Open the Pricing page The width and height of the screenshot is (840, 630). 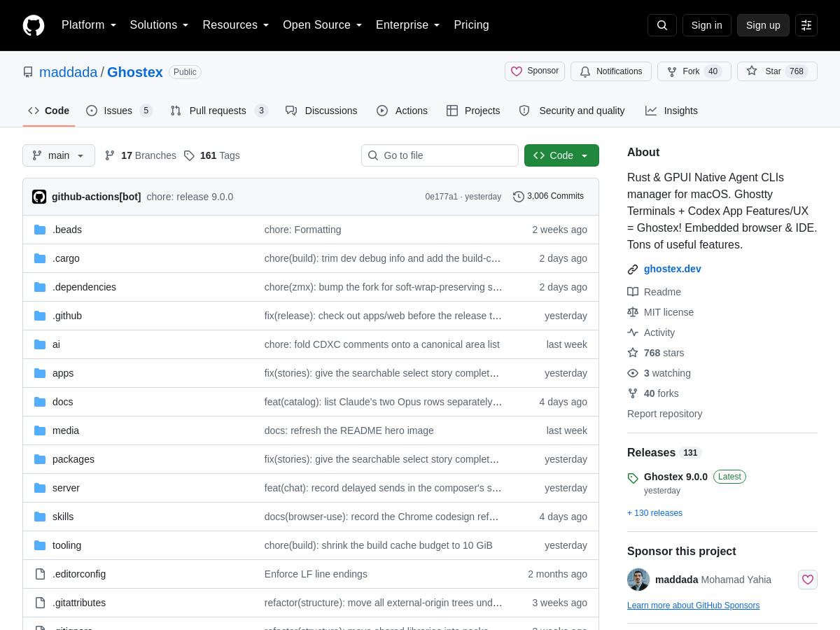(x=471, y=25)
